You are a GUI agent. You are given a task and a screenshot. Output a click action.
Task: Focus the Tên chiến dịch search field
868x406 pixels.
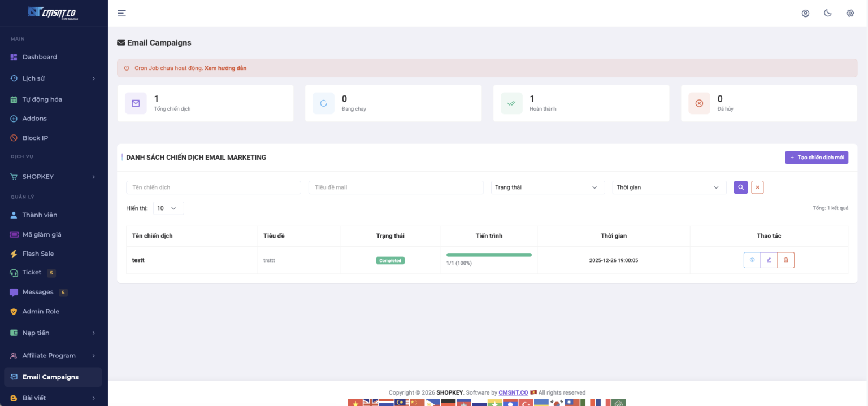click(214, 187)
